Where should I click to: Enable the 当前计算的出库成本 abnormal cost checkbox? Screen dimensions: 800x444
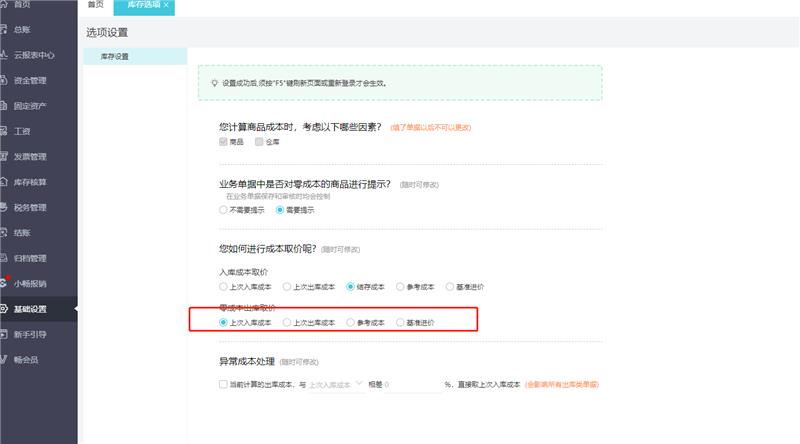pos(223,384)
